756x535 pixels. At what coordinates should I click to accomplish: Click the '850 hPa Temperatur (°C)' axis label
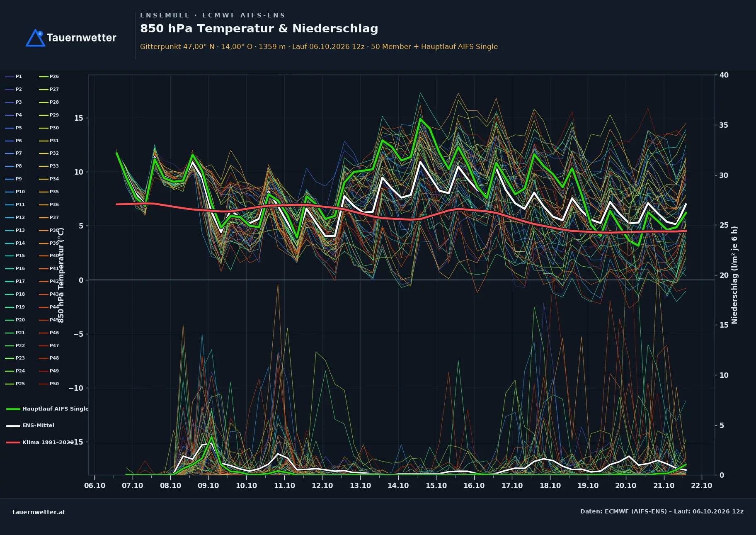tap(61, 275)
